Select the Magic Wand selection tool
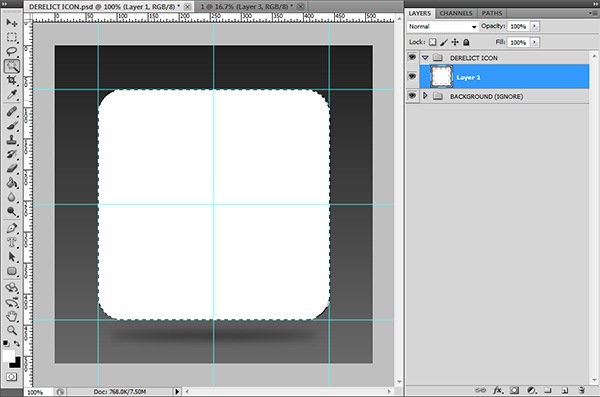 pyautogui.click(x=11, y=66)
